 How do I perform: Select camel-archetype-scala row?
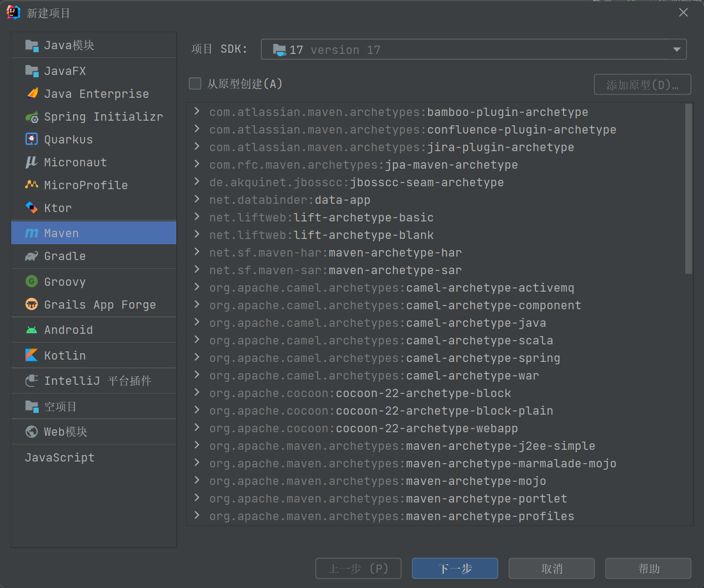click(436, 340)
